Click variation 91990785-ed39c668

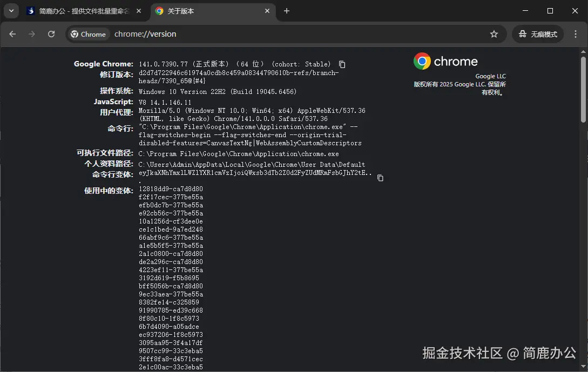[171, 310]
